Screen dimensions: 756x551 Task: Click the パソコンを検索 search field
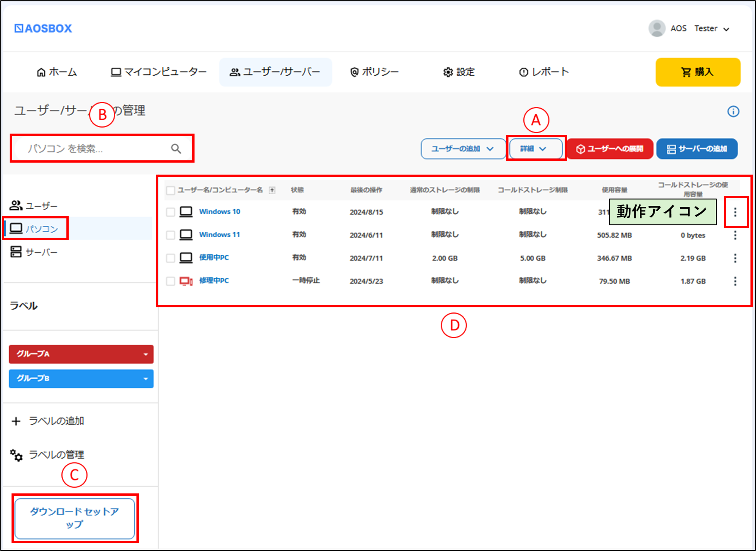point(102,148)
